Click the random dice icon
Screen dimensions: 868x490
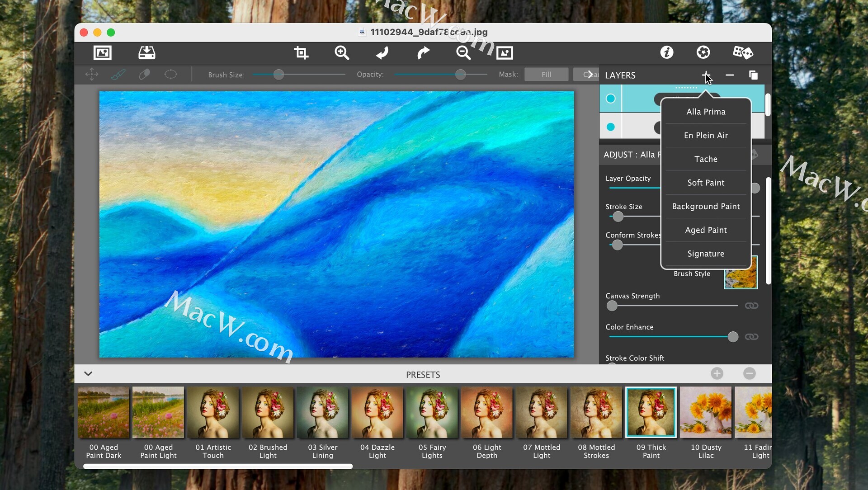(x=743, y=52)
